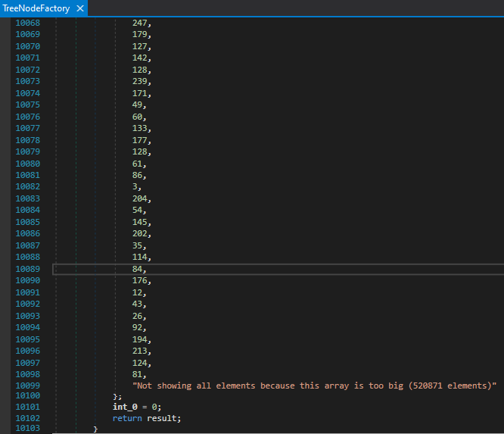Click the value 247 on line 10068
This screenshot has width=504, height=434.
tap(139, 23)
